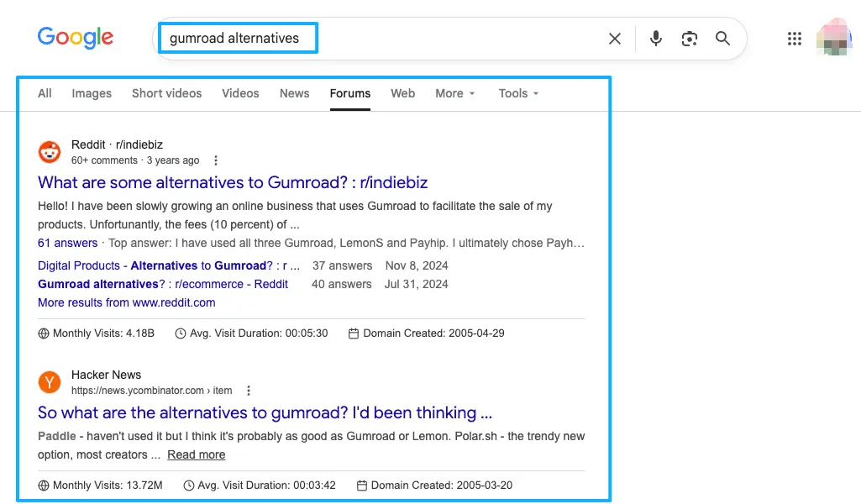Open the Google account avatar
The image size is (861, 504).
[x=833, y=37]
